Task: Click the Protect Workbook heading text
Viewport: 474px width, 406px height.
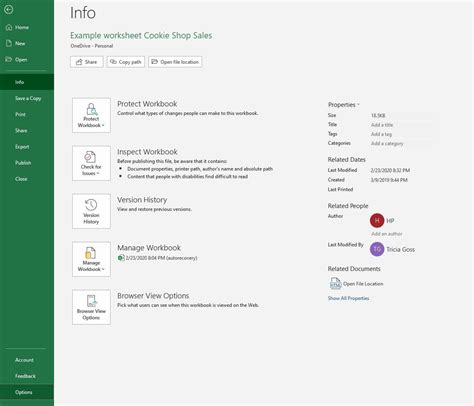Action: coord(147,104)
